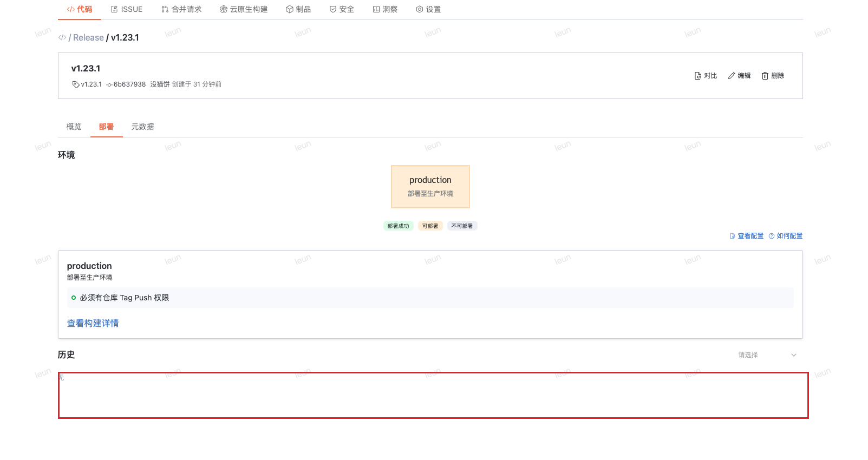868x460 pixels.
Task: Open the 设置 tab
Action: pyautogui.click(x=428, y=9)
